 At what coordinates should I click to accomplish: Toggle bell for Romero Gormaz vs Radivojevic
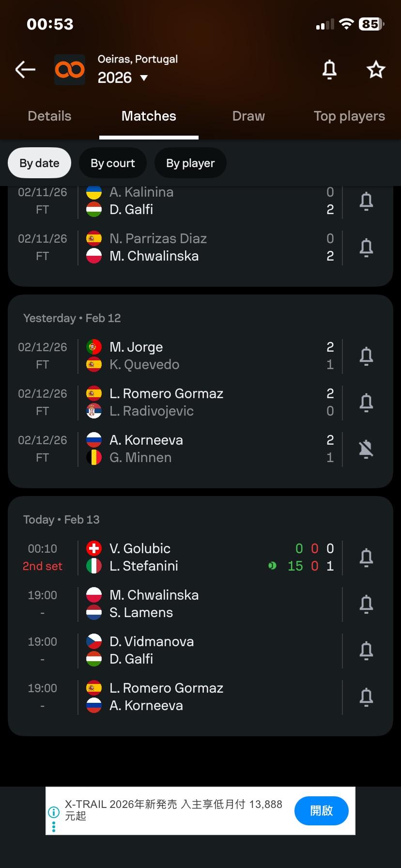(366, 403)
